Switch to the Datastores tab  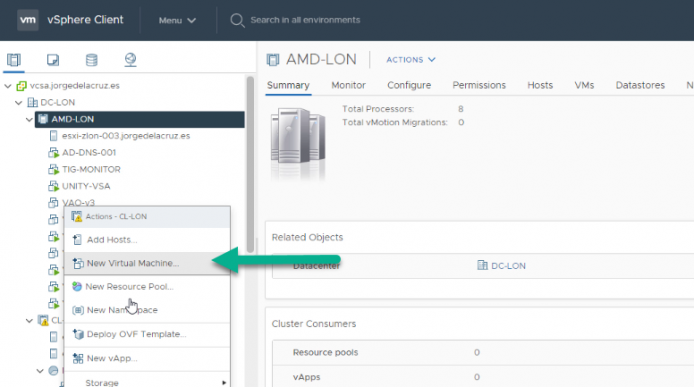[640, 85]
